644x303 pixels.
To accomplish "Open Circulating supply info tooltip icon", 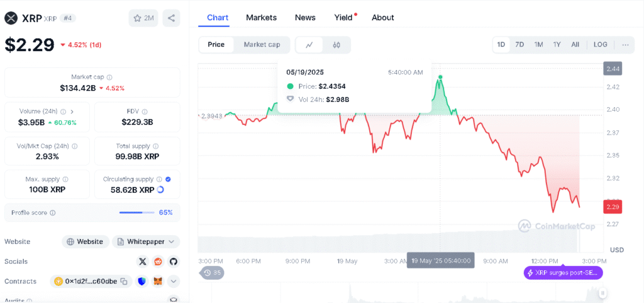I will point(160,180).
